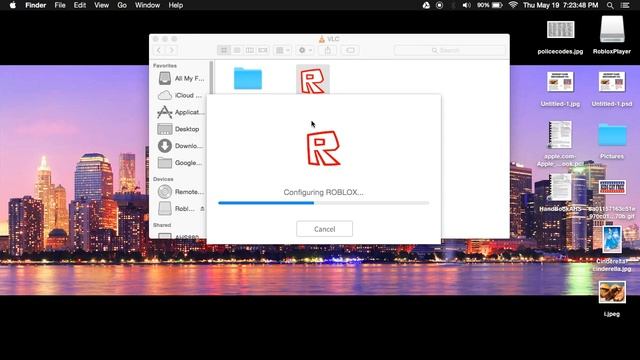Click the date and time in menu bar
Screen dimensions: 640x360
click(560, 5)
